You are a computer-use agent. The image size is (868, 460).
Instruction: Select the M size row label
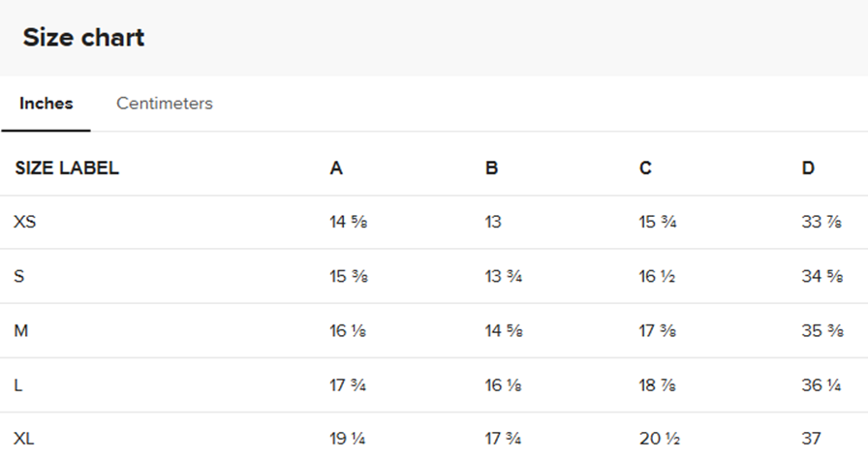[x=21, y=331]
